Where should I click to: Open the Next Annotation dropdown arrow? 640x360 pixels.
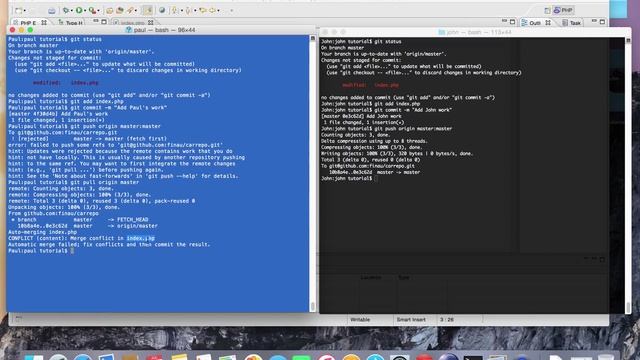click(x=182, y=10)
